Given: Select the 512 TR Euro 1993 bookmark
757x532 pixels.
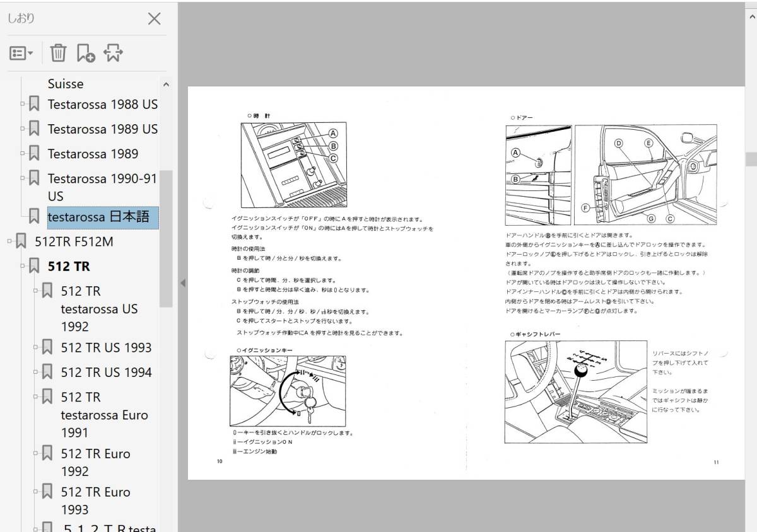Looking at the screenshot, I should [x=95, y=500].
